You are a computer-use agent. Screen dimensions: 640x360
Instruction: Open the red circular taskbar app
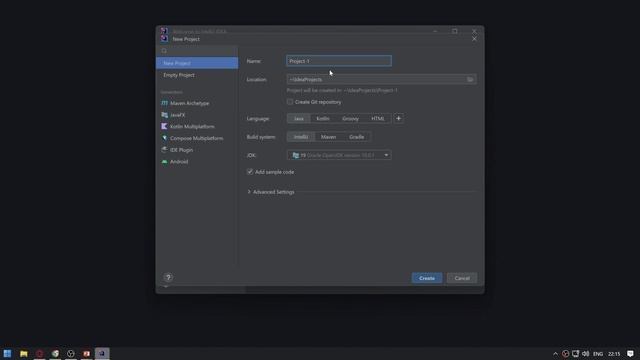coord(40,353)
